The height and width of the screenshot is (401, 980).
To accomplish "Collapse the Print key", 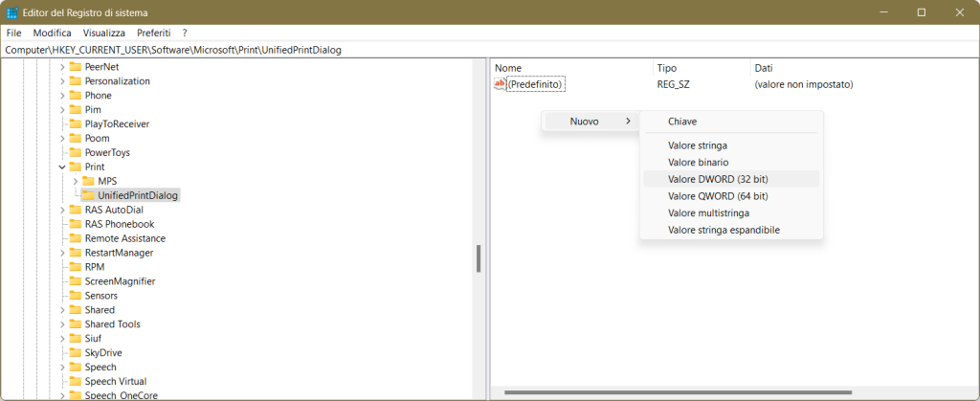I will pos(62,167).
